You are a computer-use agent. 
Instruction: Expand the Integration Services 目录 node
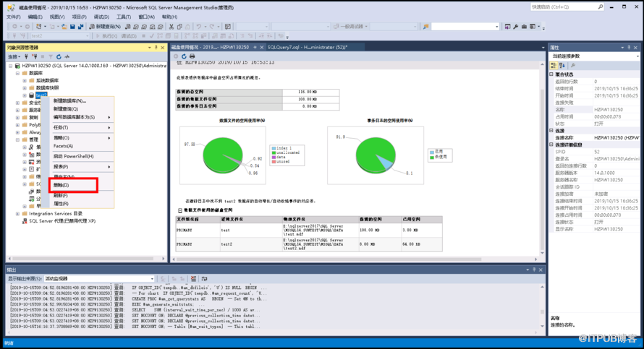point(17,214)
